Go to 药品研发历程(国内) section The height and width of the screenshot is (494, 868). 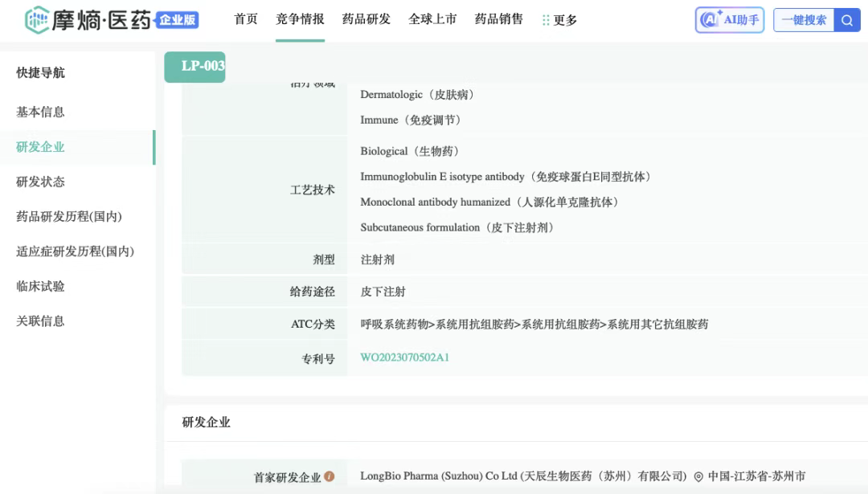point(69,217)
